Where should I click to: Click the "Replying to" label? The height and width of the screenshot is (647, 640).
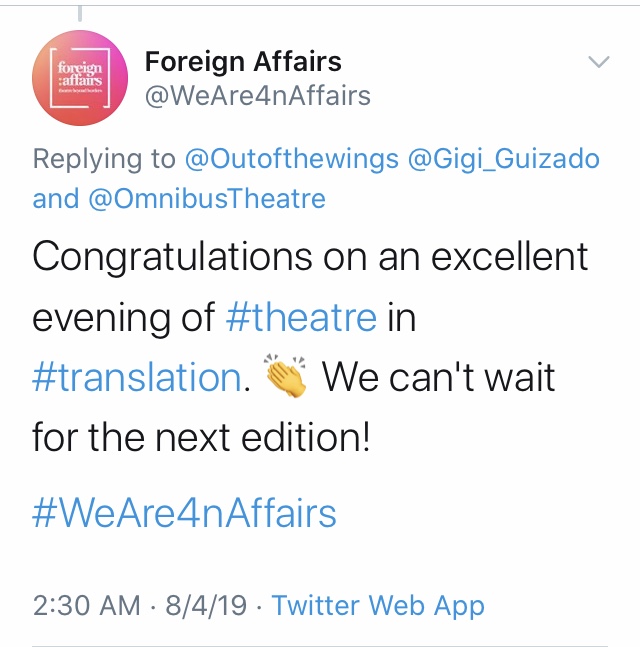[104, 160]
